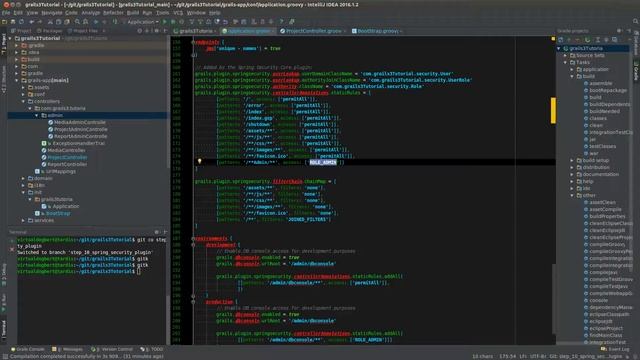Viewport: 640px width, 360px height.
Task: Collapse the other task group in Gradle
Action: [572, 196]
